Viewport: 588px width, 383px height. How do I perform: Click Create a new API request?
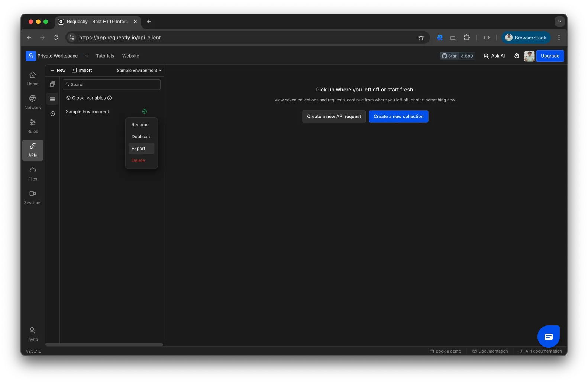click(x=334, y=117)
